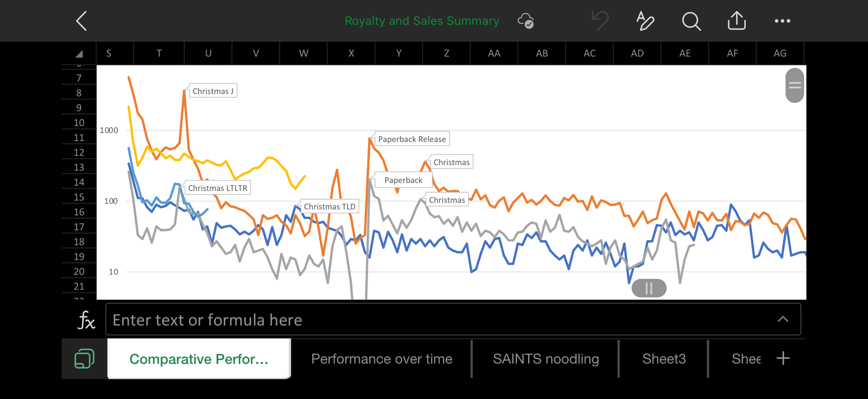Tap the fx function icon

pyautogui.click(x=86, y=320)
